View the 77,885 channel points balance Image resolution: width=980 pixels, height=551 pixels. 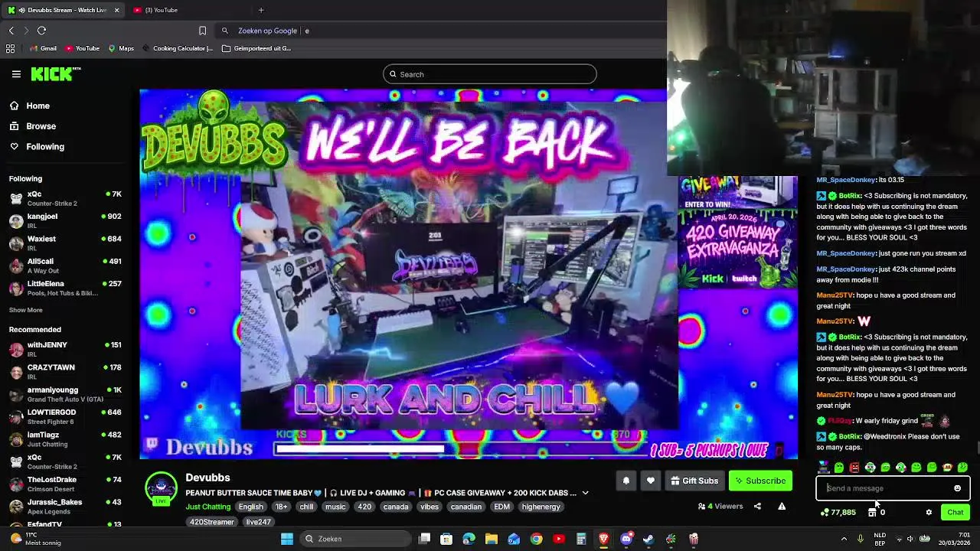pyautogui.click(x=838, y=512)
